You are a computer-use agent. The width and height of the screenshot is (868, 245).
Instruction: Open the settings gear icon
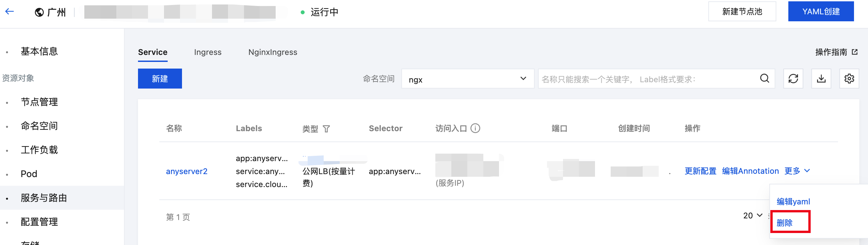[849, 79]
